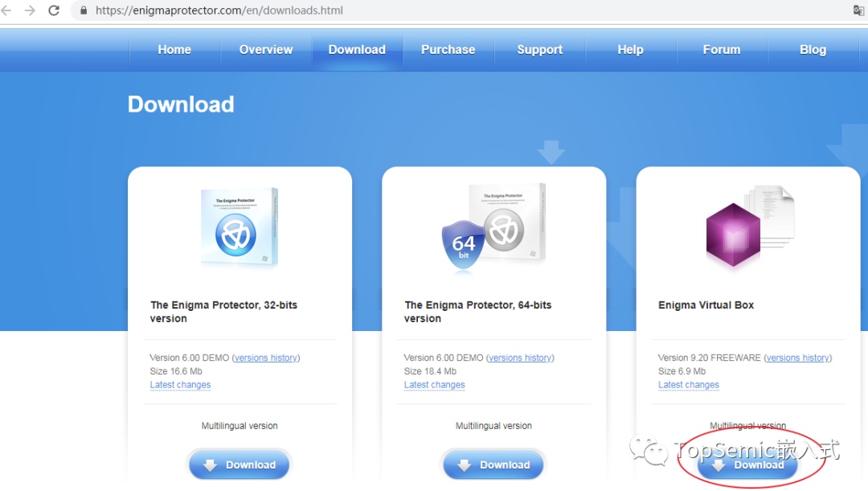Click 'Version 9.20 FREEWARE' text
This screenshot has width=868, height=491.
click(x=709, y=358)
